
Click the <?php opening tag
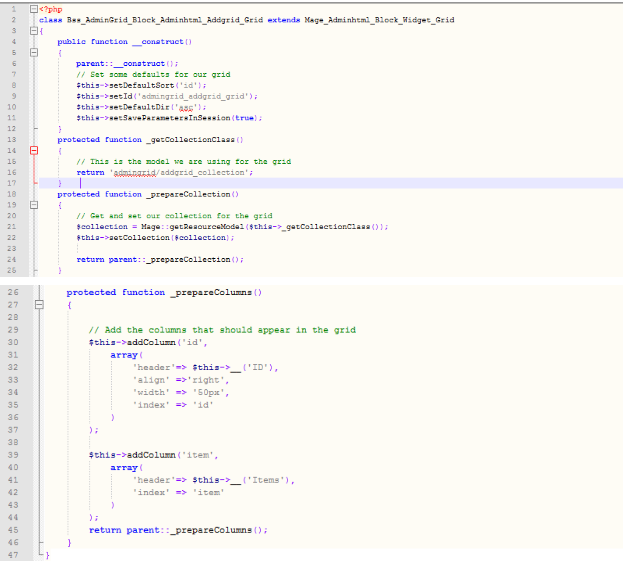51,9
